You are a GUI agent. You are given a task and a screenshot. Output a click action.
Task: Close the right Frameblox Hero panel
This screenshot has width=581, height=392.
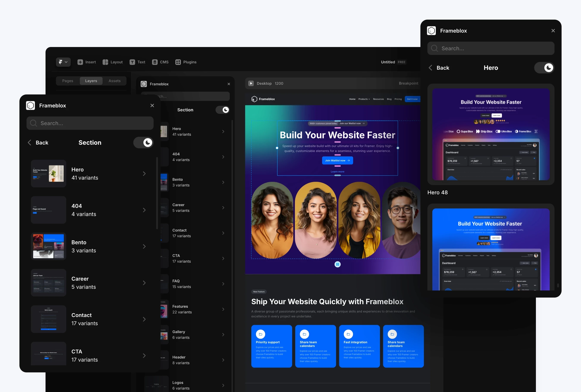click(x=553, y=31)
